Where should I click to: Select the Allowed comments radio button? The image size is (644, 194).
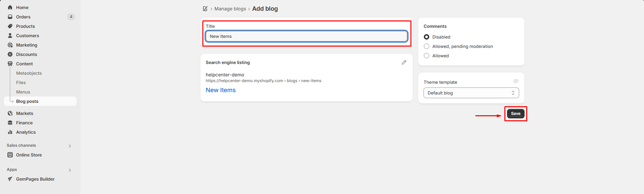point(427,56)
